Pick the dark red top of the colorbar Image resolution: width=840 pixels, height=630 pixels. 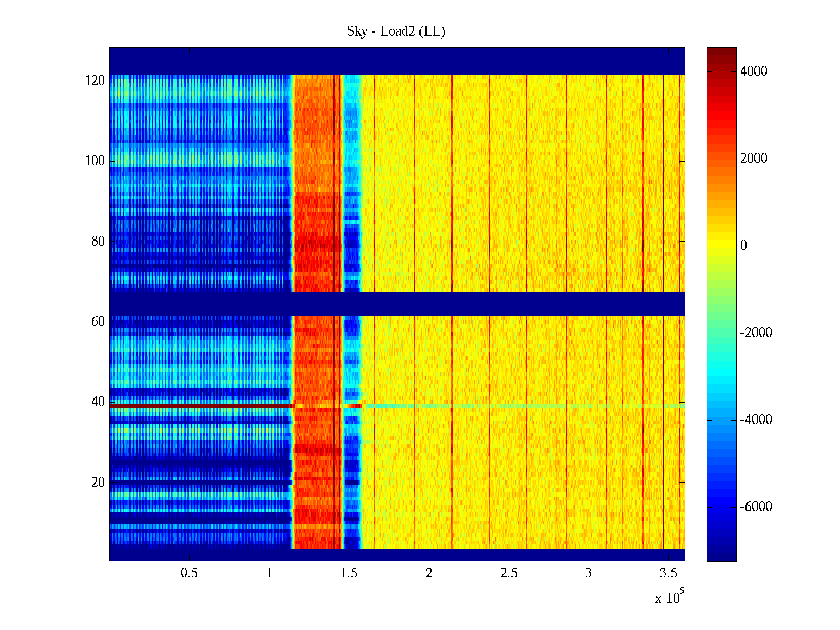(721, 51)
